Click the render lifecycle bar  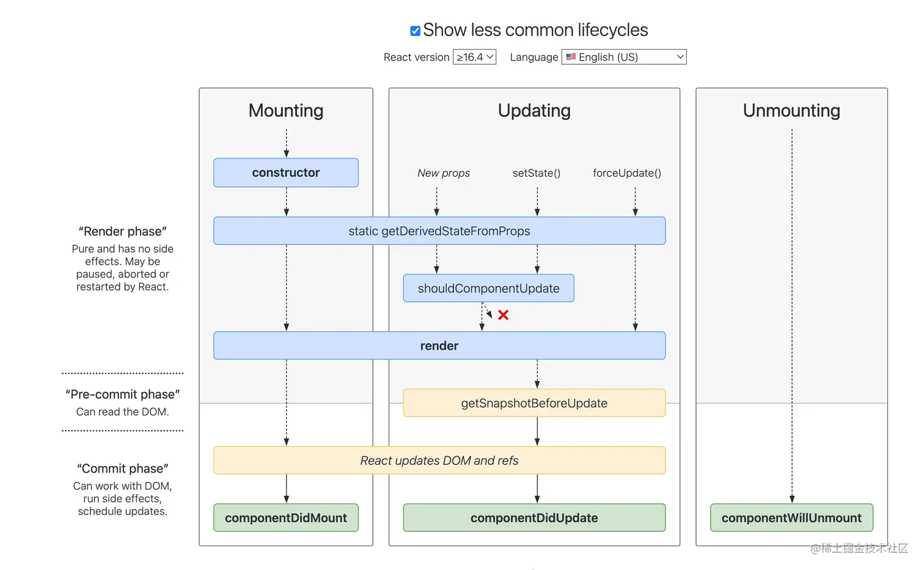pyautogui.click(x=439, y=346)
